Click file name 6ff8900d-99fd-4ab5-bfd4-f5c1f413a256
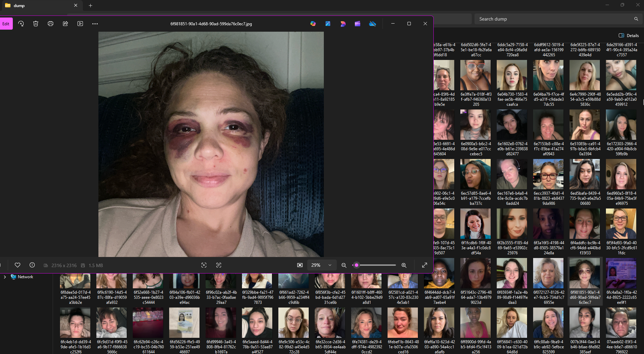Screen dimensions: 644x354 pyautogui.click(x=476, y=347)
